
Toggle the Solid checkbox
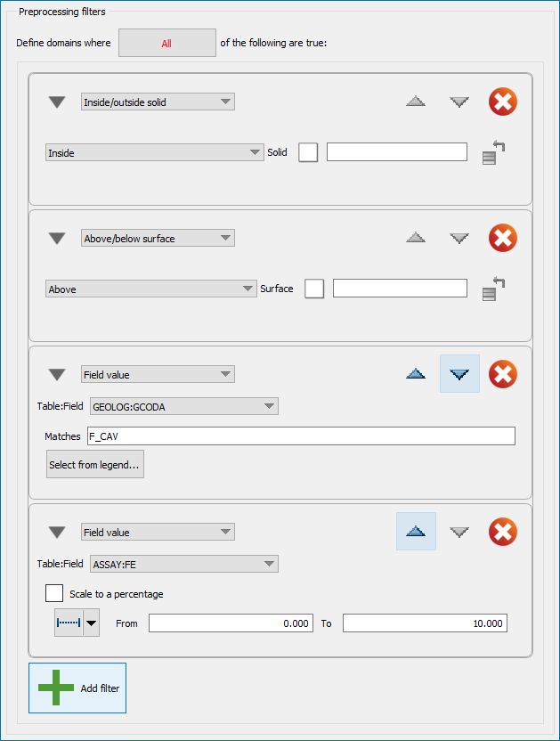(308, 152)
